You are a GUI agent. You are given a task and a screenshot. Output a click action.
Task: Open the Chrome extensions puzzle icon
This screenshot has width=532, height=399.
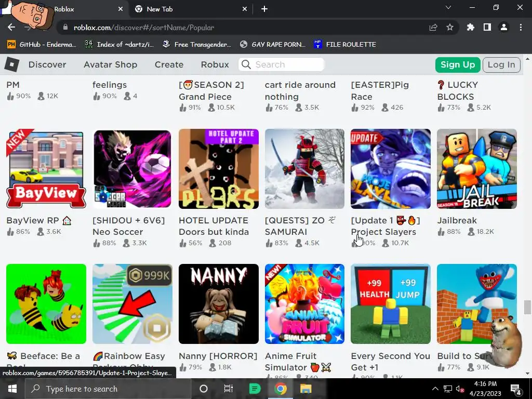(471, 28)
